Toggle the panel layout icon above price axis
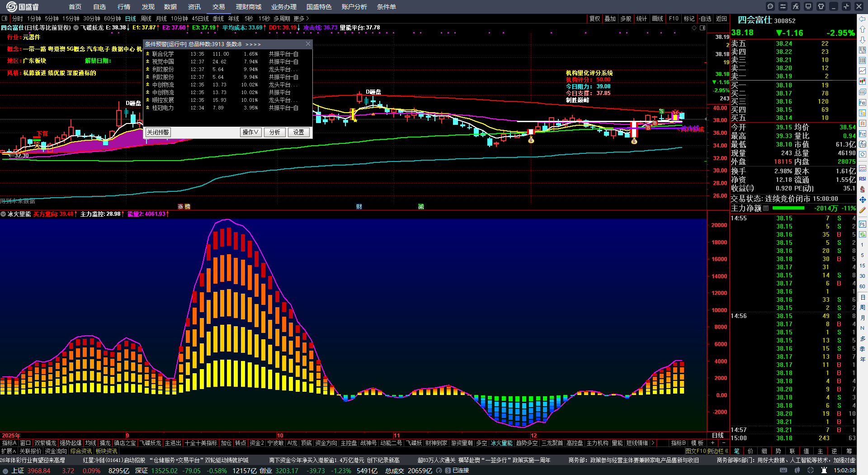 coord(703,28)
